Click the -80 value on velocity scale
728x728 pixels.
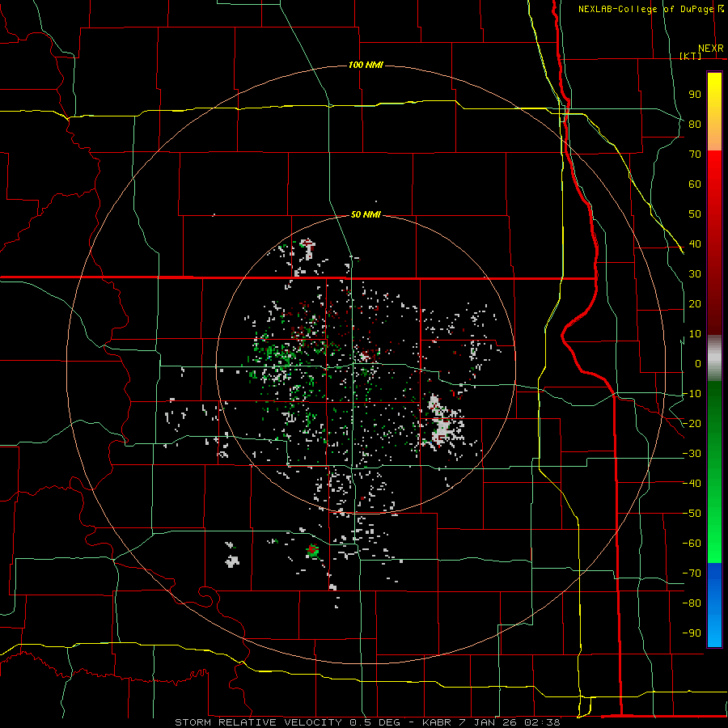692,603
